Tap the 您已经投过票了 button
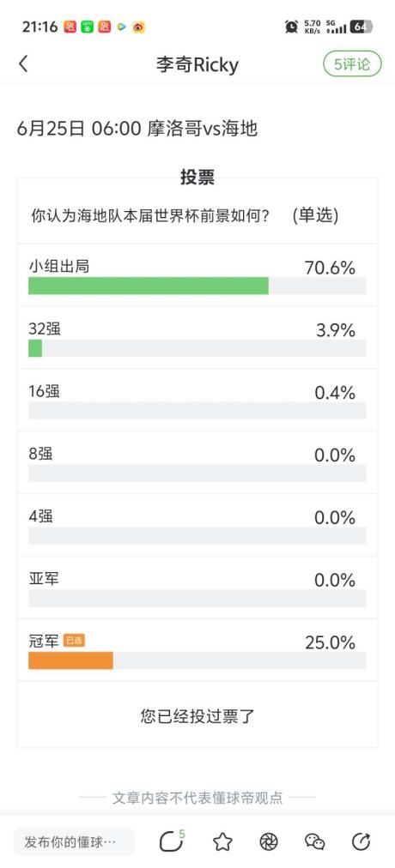395x868 pixels. 197,716
